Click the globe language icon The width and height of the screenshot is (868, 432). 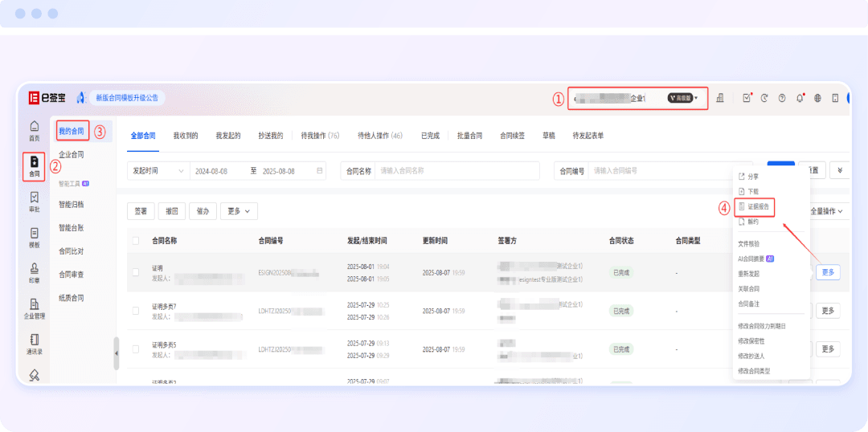pos(817,98)
